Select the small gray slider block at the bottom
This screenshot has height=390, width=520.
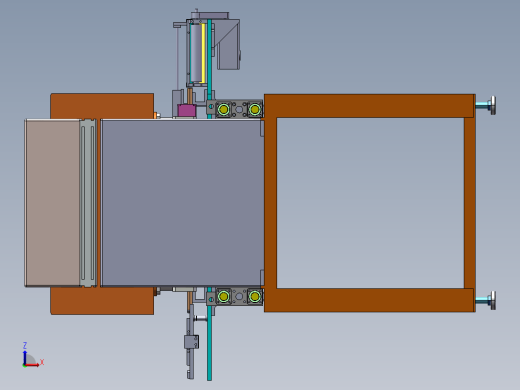coord(192,342)
